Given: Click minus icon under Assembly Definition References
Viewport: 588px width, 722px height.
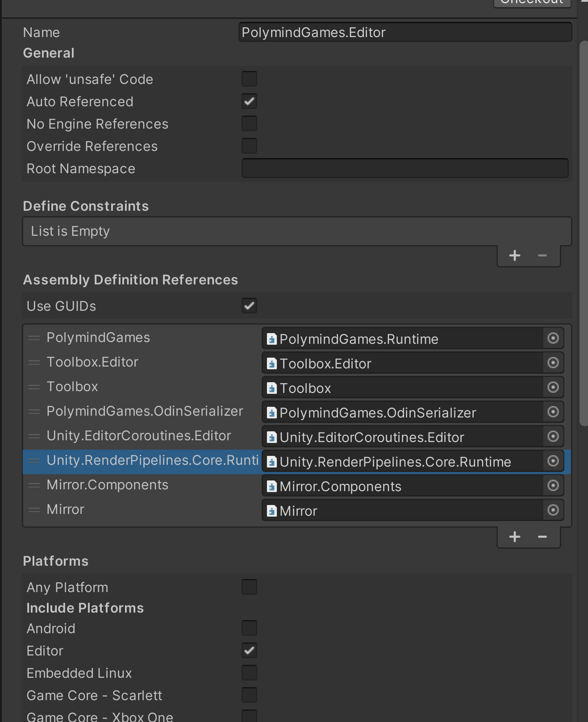Looking at the screenshot, I should (542, 537).
